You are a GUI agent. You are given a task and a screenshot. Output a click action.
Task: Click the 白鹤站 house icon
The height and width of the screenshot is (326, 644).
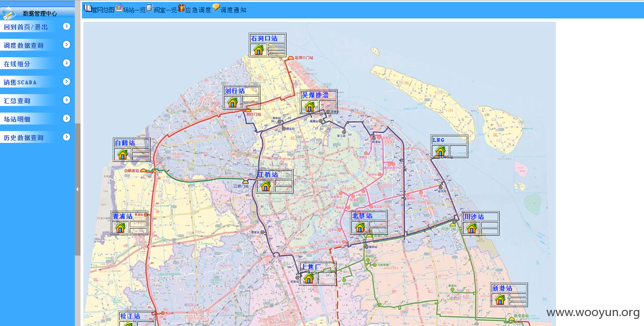point(123,154)
